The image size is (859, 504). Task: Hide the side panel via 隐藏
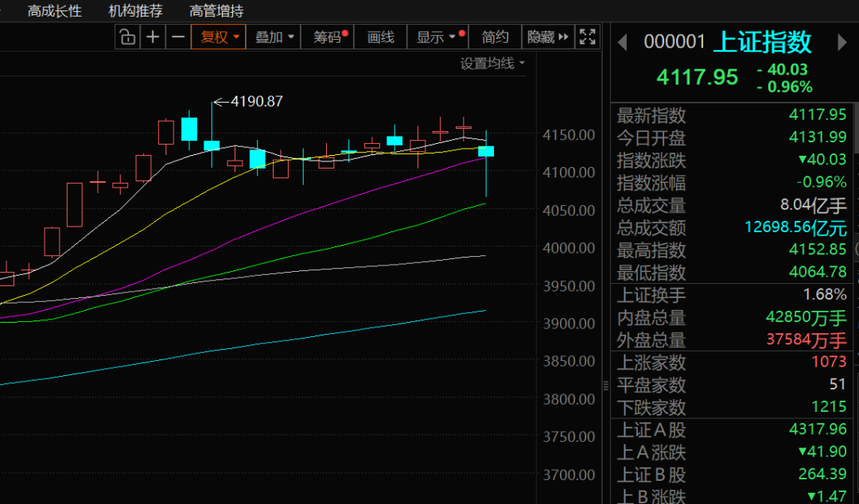click(x=548, y=37)
